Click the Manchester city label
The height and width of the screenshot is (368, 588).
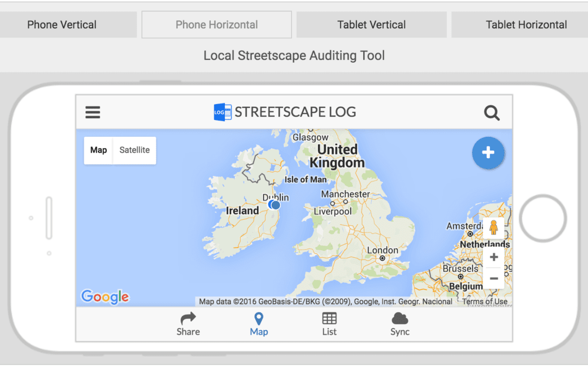345,194
